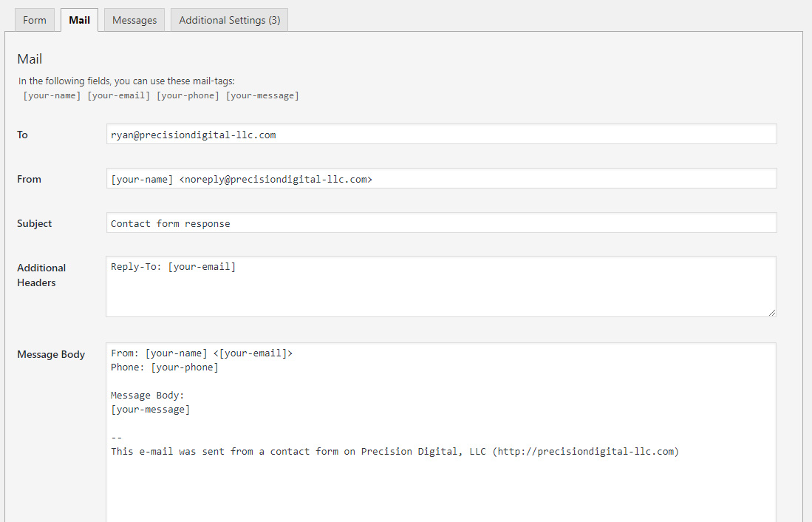
Task: Click the [your-email] mail-tag
Action: (x=119, y=95)
